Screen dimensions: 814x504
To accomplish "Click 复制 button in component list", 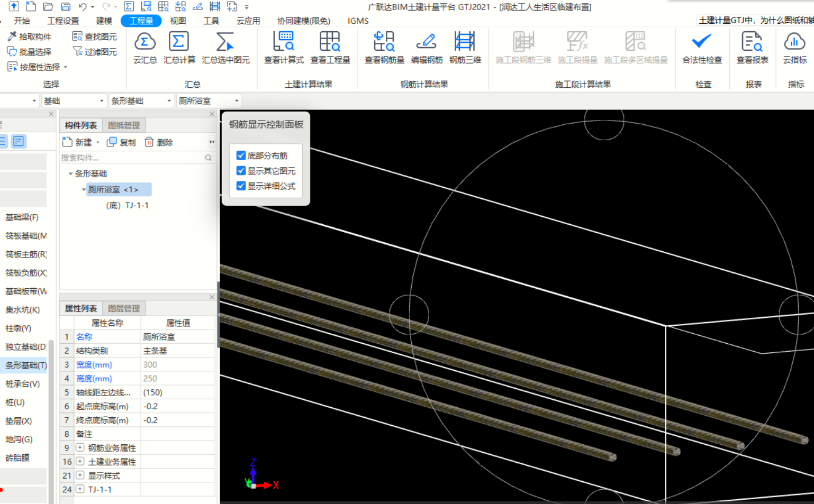I will 121,142.
